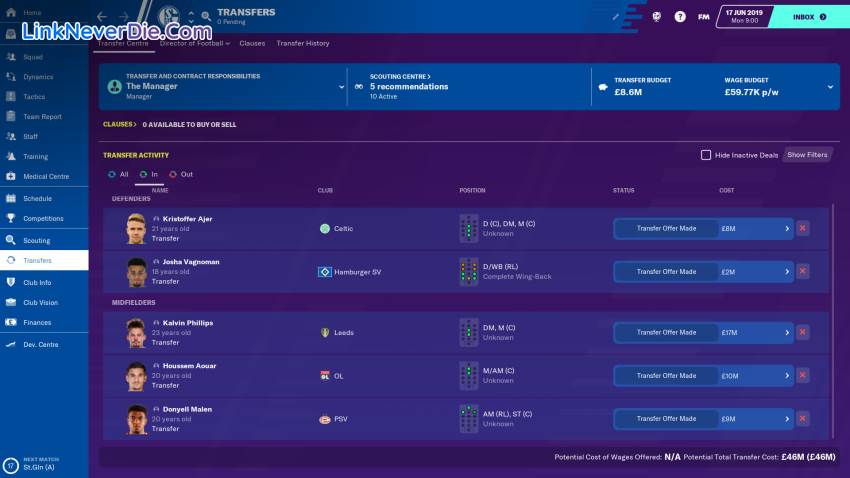The height and width of the screenshot is (478, 850).
Task: Open the Dev. Centre screen
Action: click(43, 345)
